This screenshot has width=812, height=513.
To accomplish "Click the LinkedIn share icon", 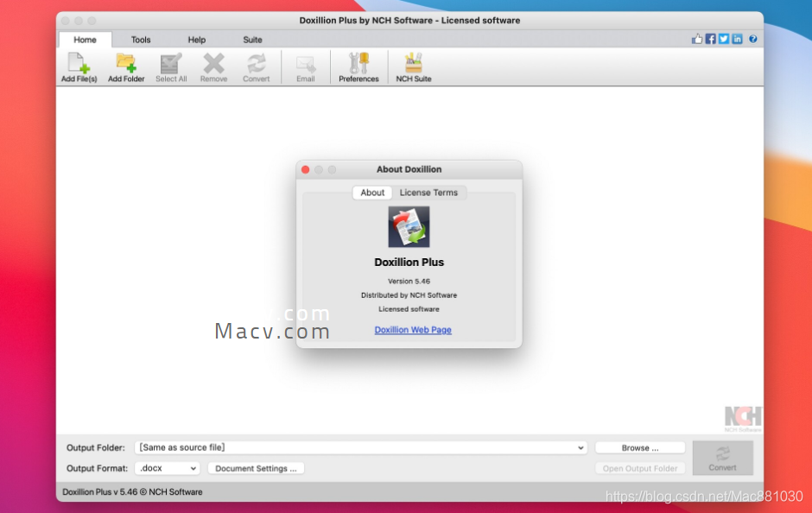I will coord(738,39).
